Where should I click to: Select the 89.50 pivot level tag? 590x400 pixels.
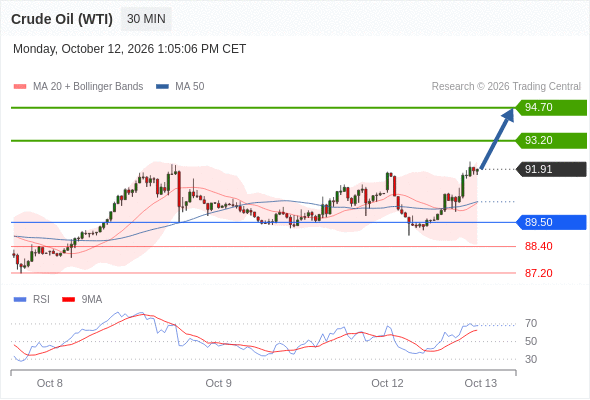pyautogui.click(x=551, y=222)
